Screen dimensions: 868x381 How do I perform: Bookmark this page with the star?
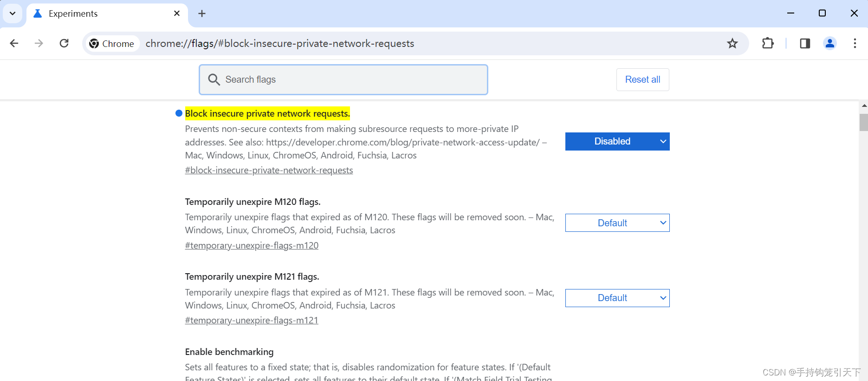pos(732,43)
